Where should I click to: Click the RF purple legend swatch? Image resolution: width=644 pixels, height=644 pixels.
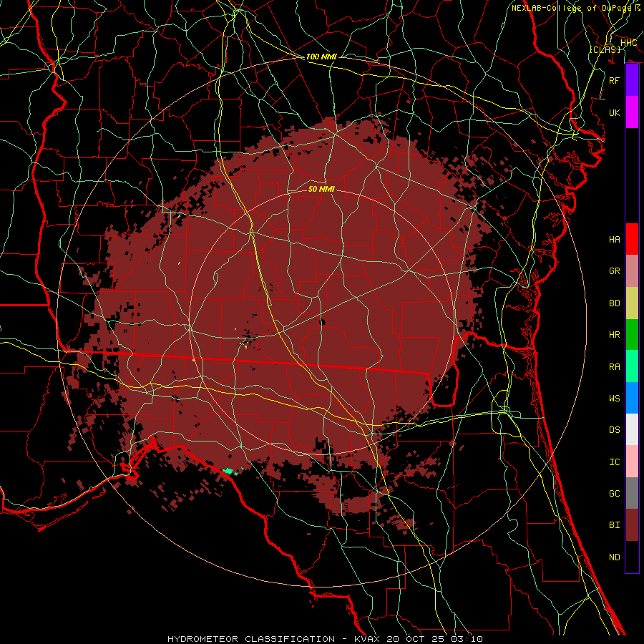[x=632, y=80]
